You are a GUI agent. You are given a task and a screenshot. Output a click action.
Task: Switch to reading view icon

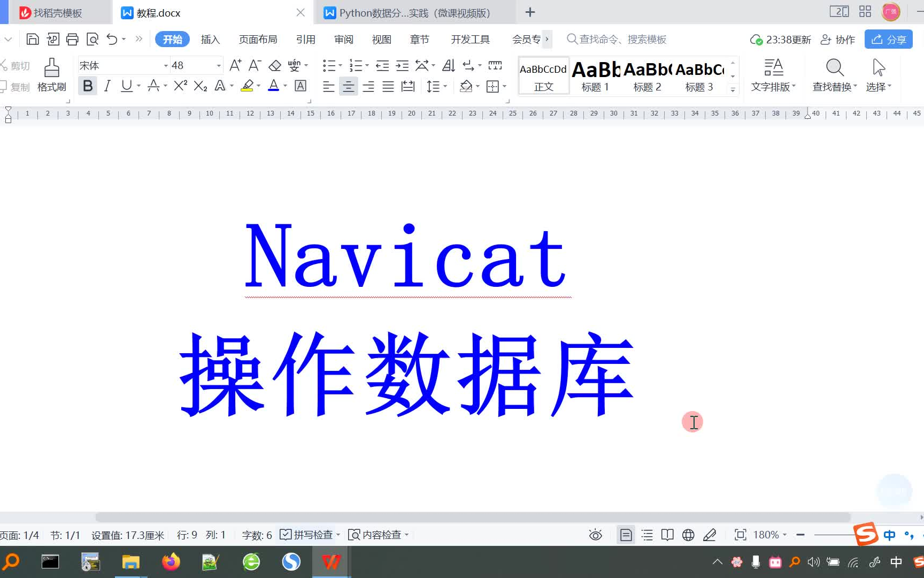click(667, 535)
